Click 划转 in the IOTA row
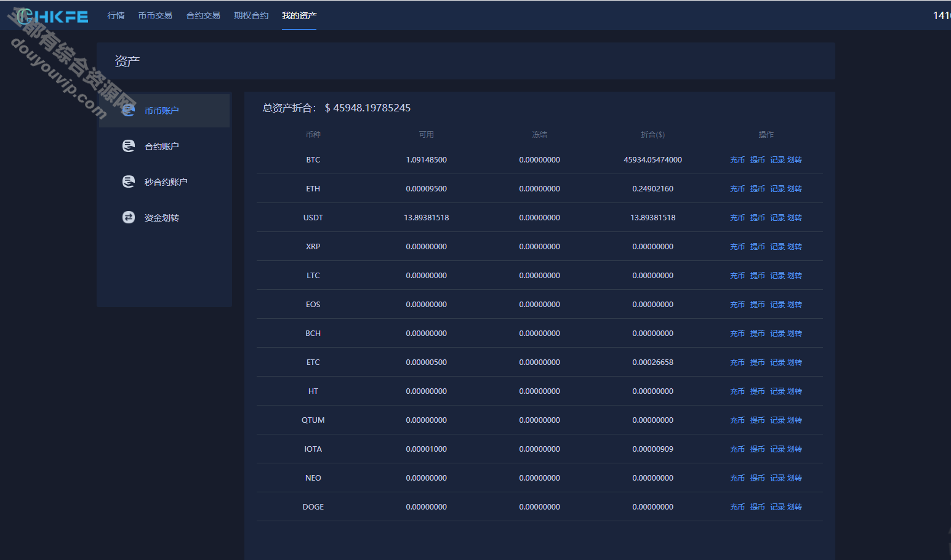951x560 pixels. click(795, 449)
